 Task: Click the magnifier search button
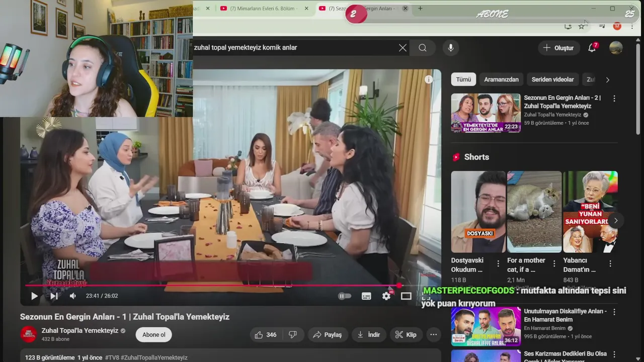423,48
